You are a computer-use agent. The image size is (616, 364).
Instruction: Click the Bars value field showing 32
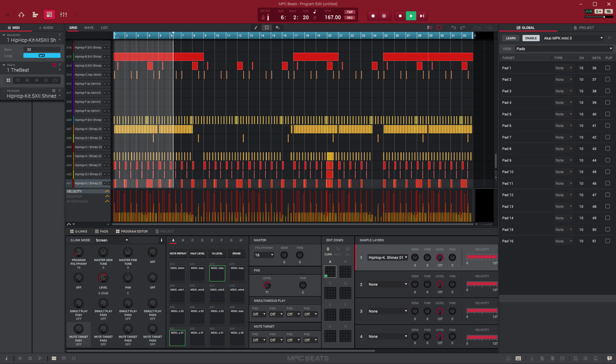[x=42, y=49]
